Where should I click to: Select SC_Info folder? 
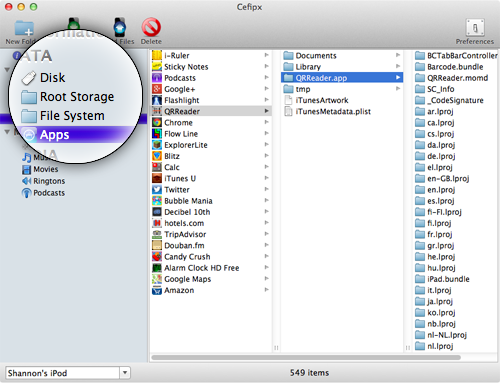coord(435,89)
